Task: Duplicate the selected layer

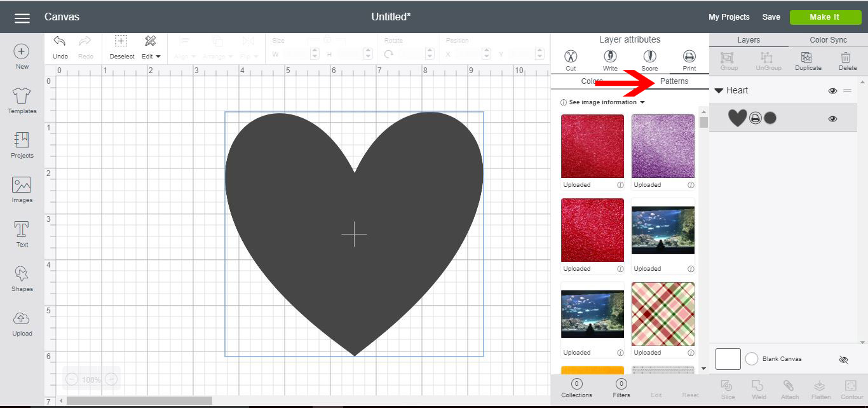Action: (x=808, y=60)
